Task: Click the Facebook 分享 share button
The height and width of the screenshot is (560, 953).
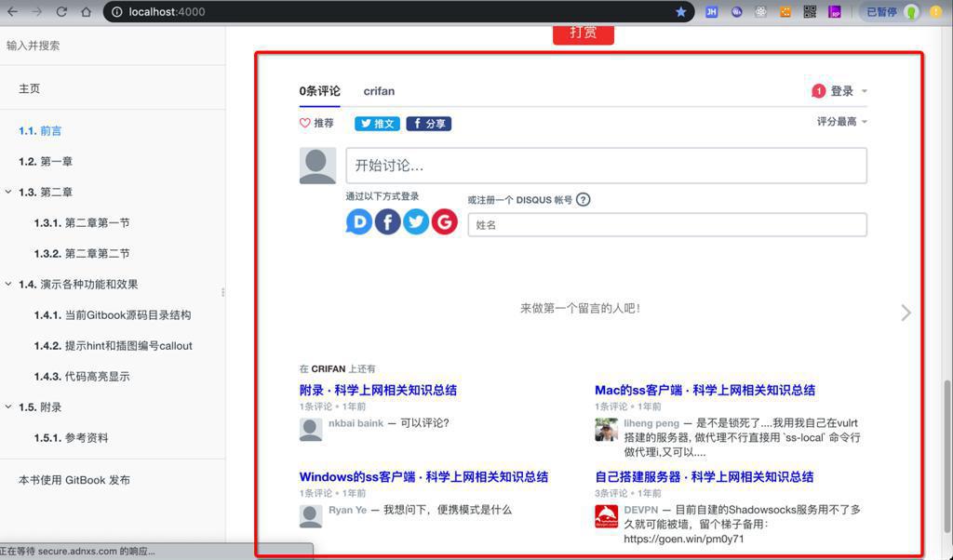Action: click(x=428, y=124)
